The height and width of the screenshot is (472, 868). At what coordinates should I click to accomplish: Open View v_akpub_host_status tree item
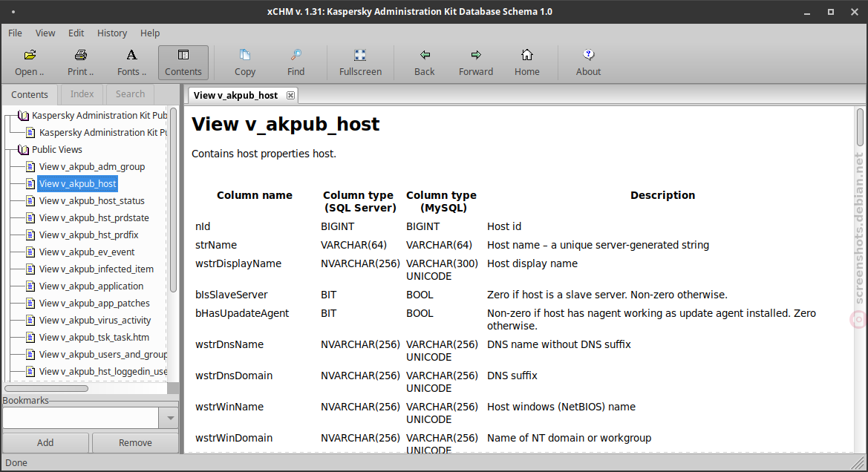pos(92,201)
